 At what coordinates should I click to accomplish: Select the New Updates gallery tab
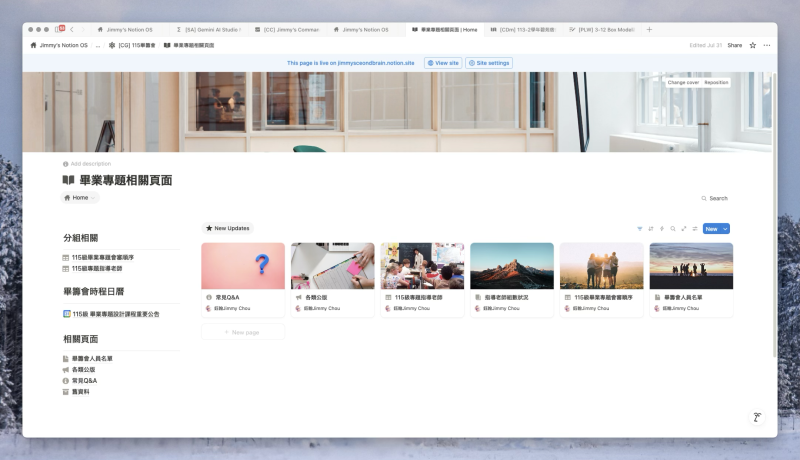click(228, 228)
